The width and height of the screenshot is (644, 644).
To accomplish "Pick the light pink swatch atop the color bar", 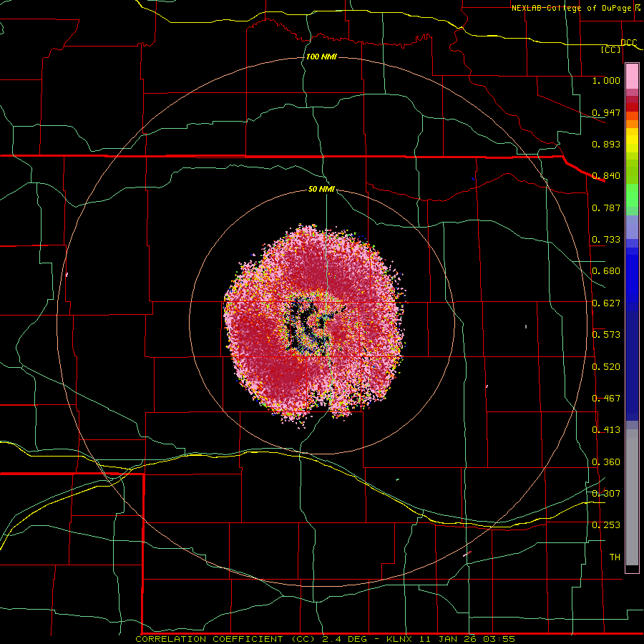I will [x=632, y=77].
